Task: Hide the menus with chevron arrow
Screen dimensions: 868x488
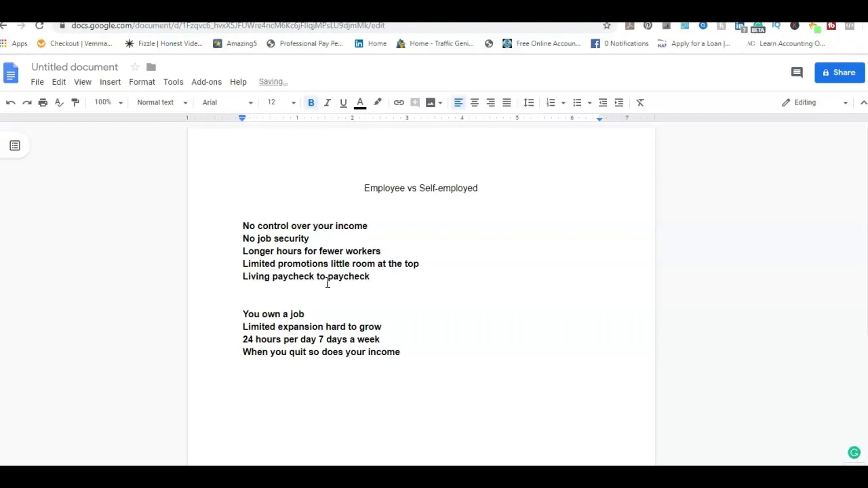Action: [x=863, y=102]
